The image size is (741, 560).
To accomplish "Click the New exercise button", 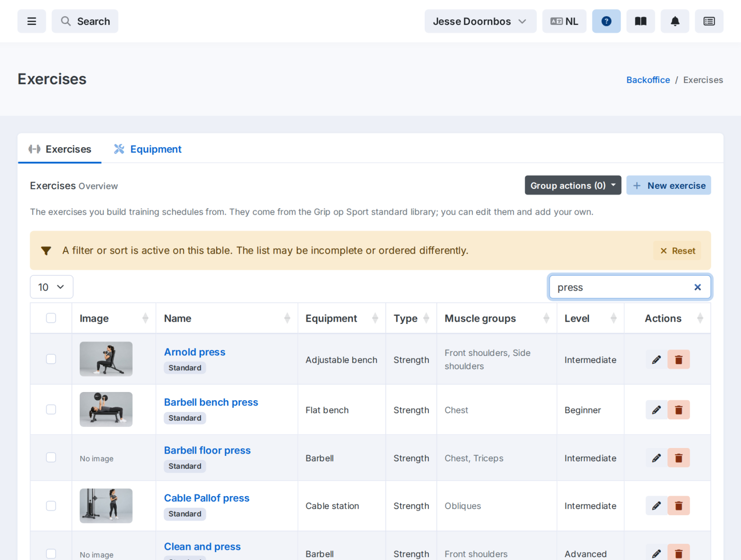I will coord(668,185).
